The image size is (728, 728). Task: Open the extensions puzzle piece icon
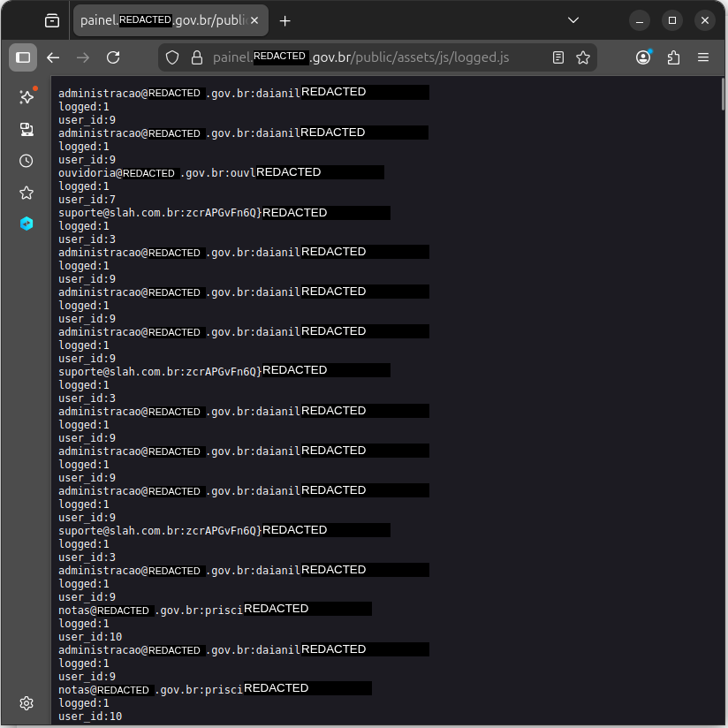point(673,57)
